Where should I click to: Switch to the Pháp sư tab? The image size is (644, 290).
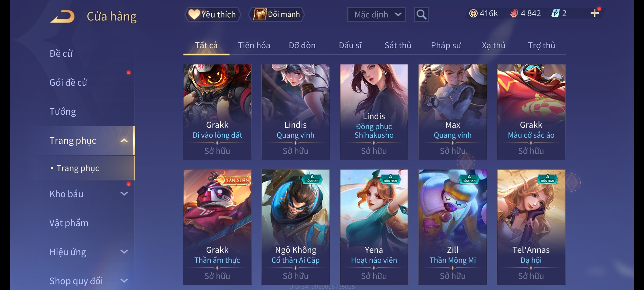click(x=446, y=45)
